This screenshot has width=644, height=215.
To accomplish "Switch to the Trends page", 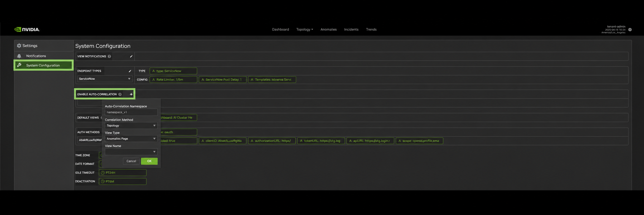I will [371, 29].
